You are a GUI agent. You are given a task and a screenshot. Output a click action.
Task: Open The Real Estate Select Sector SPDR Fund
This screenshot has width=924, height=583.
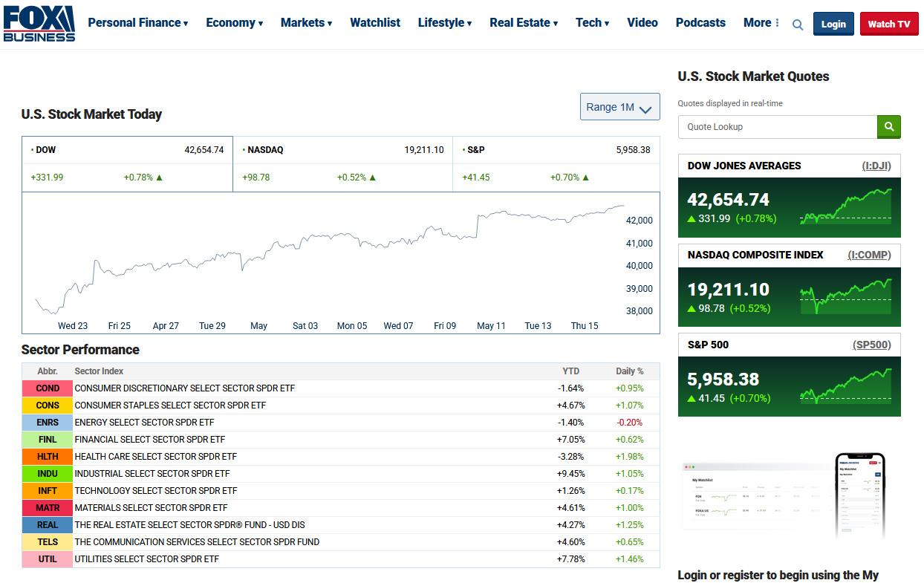click(x=190, y=525)
